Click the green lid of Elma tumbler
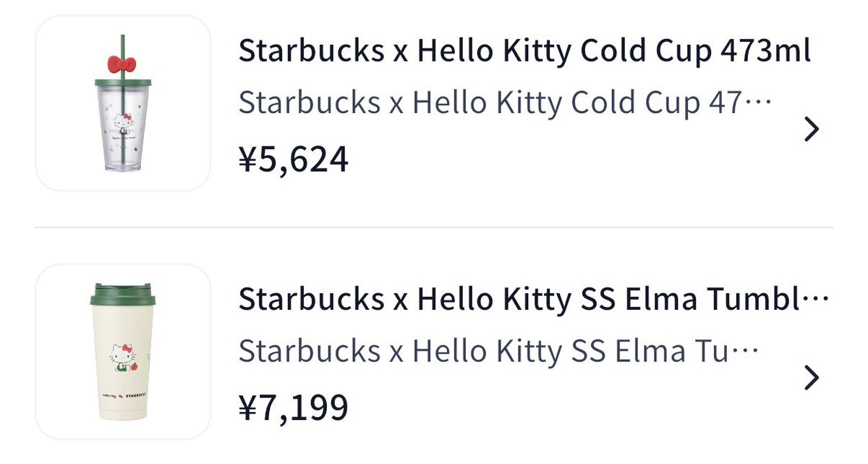Image resolution: width=868 pixels, height=464 pixels. (123, 295)
